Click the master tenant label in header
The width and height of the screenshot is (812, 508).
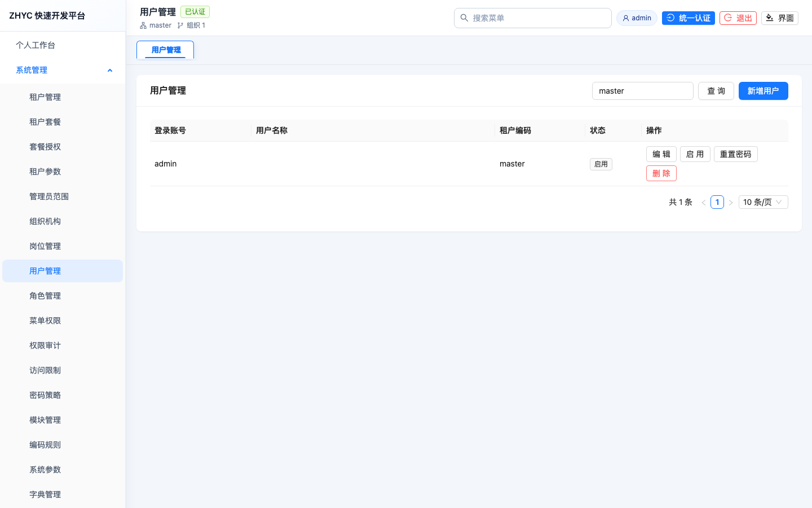(160, 25)
